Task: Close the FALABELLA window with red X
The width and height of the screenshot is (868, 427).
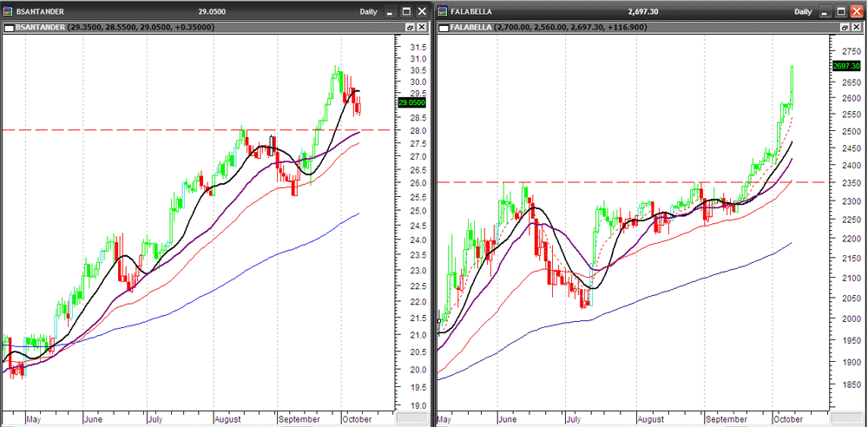Action: pyautogui.click(x=858, y=11)
